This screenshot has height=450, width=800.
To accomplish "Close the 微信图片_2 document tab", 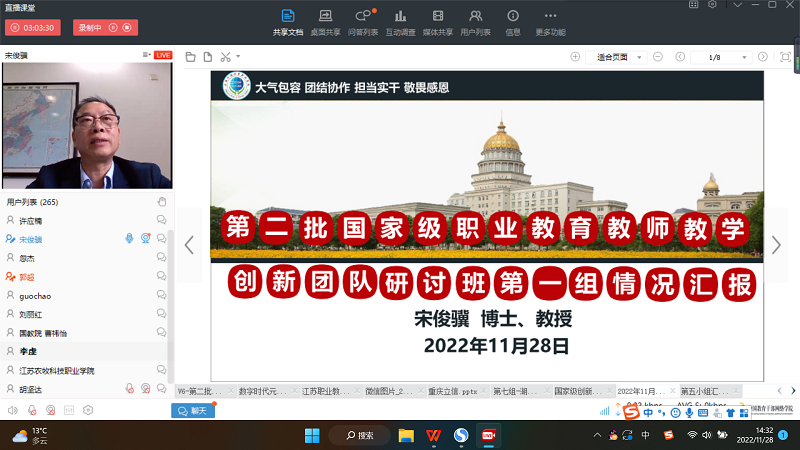I will click(x=420, y=391).
